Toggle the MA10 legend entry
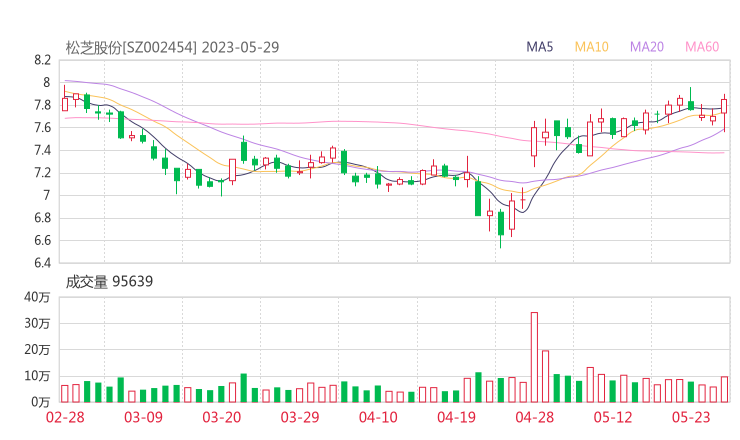This screenshot has width=740, height=440. click(x=591, y=47)
